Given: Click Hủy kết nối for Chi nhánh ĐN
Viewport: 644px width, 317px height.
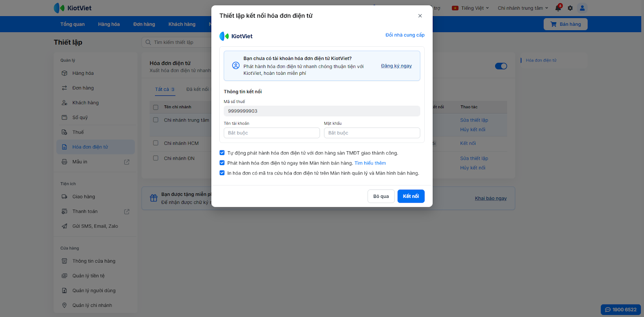Looking at the screenshot, I should click(x=473, y=168).
